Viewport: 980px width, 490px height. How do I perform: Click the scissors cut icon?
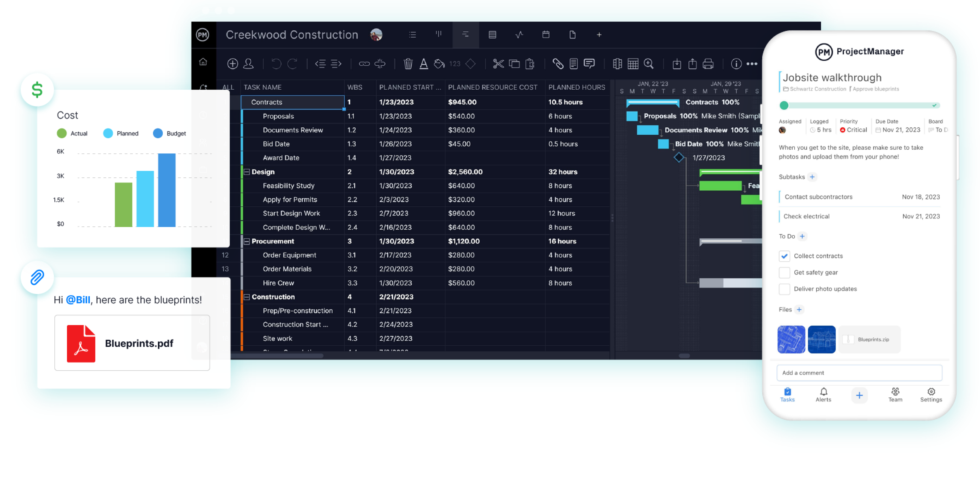(x=498, y=64)
